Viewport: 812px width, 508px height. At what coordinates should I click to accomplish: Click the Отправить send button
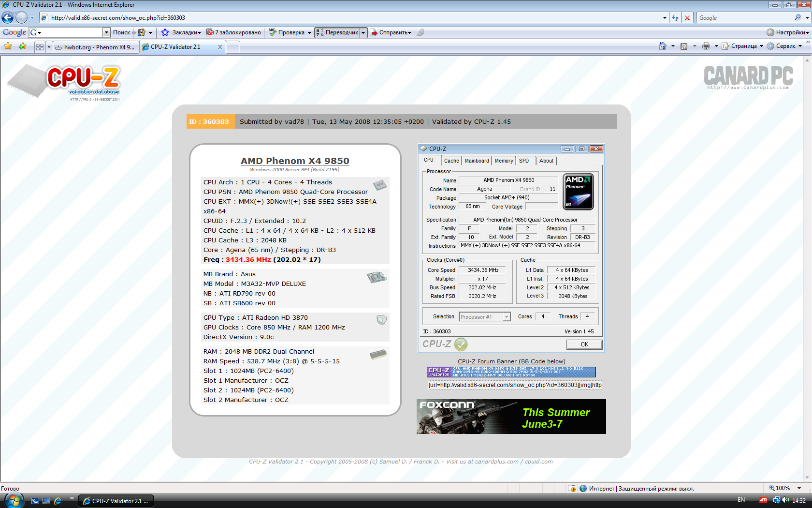coord(391,32)
